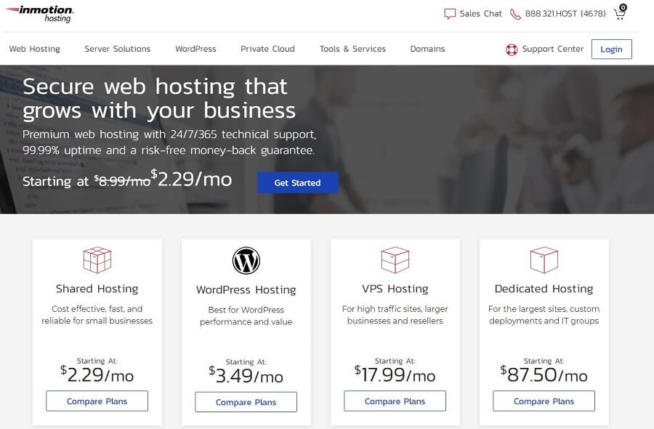Compare Plans for Dedicated Hosting
Screen dimensions: 654x429
[544, 401]
